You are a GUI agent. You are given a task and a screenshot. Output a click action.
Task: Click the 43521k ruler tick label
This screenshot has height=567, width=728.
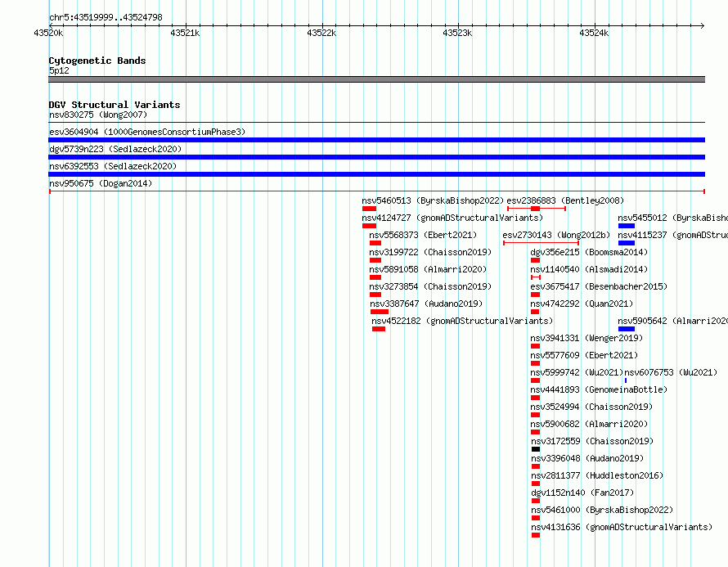point(185,33)
